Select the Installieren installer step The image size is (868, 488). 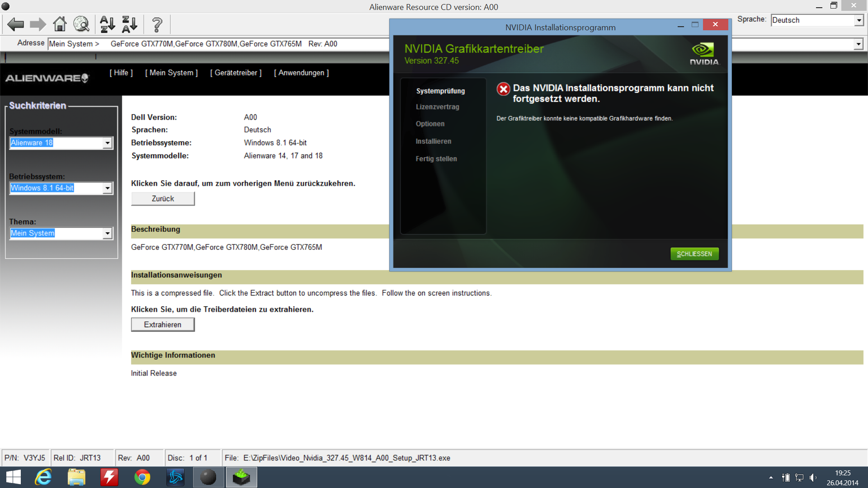pos(433,141)
